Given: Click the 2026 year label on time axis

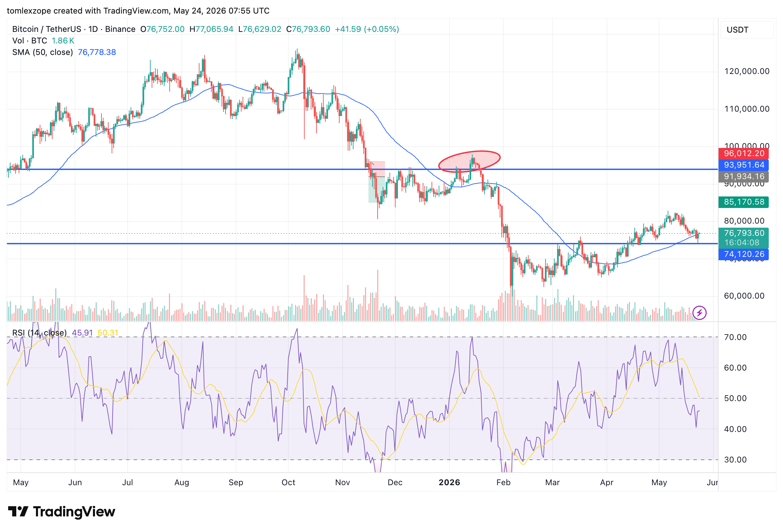Looking at the screenshot, I should point(450,482).
